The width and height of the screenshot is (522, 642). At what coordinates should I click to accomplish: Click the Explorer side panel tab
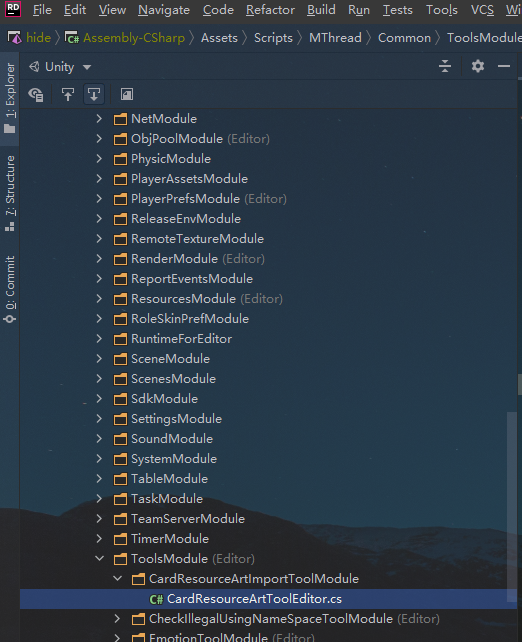pyautogui.click(x=10, y=98)
